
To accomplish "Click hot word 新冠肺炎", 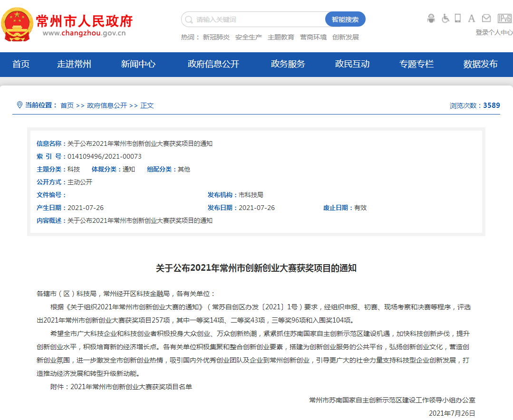I will click(x=216, y=37).
